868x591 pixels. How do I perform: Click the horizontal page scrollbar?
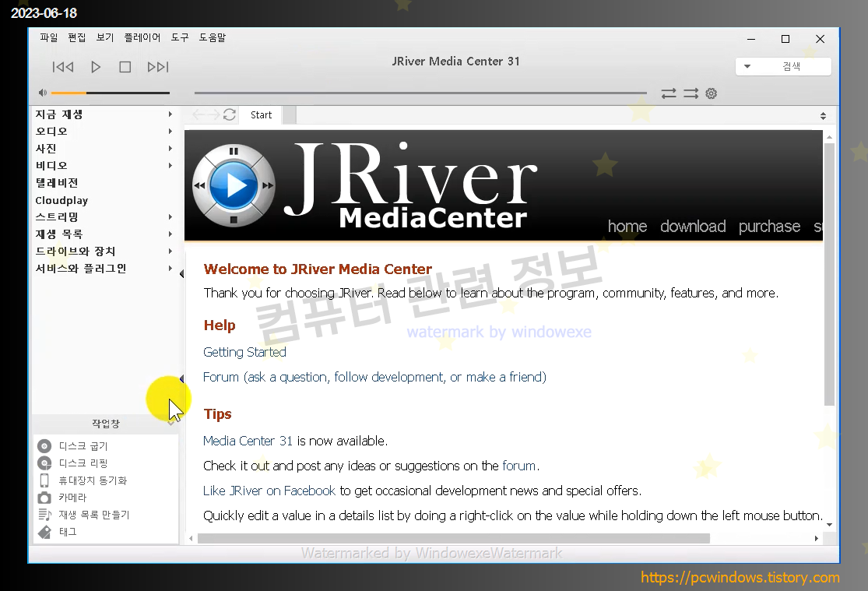[453, 538]
